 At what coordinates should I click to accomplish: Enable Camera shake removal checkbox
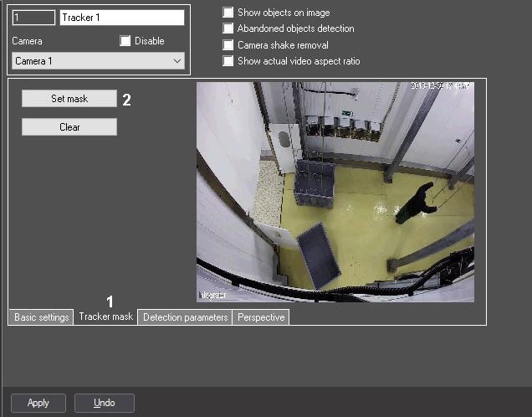coord(228,45)
